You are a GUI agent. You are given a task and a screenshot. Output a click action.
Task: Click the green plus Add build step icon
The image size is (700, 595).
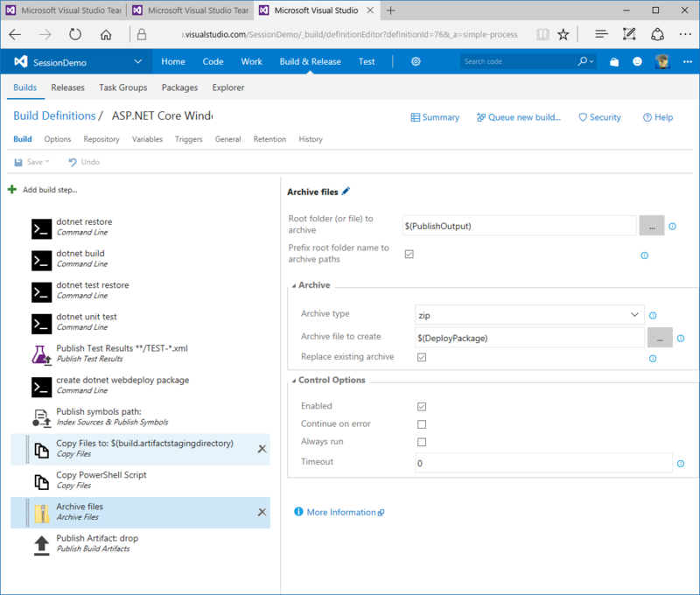[x=12, y=190]
